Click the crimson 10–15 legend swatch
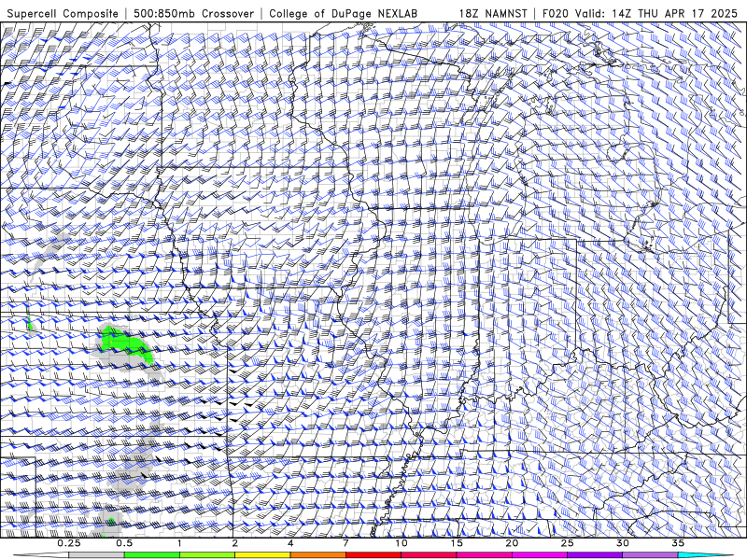The height and width of the screenshot is (560, 747). pyautogui.click(x=429, y=555)
